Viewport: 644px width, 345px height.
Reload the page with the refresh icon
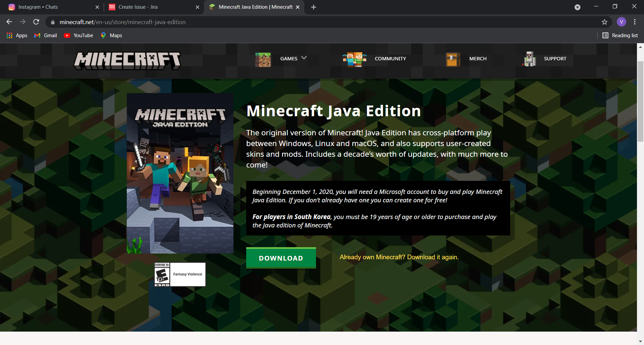point(36,22)
